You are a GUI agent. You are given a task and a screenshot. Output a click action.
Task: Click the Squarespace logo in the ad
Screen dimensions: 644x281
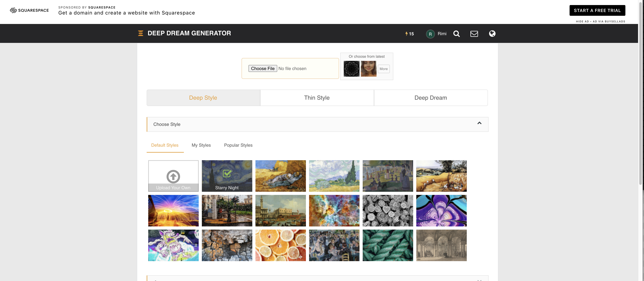[x=29, y=10]
